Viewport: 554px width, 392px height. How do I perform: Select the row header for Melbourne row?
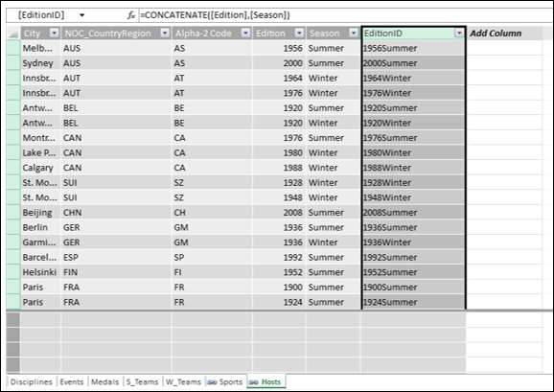click(13, 48)
